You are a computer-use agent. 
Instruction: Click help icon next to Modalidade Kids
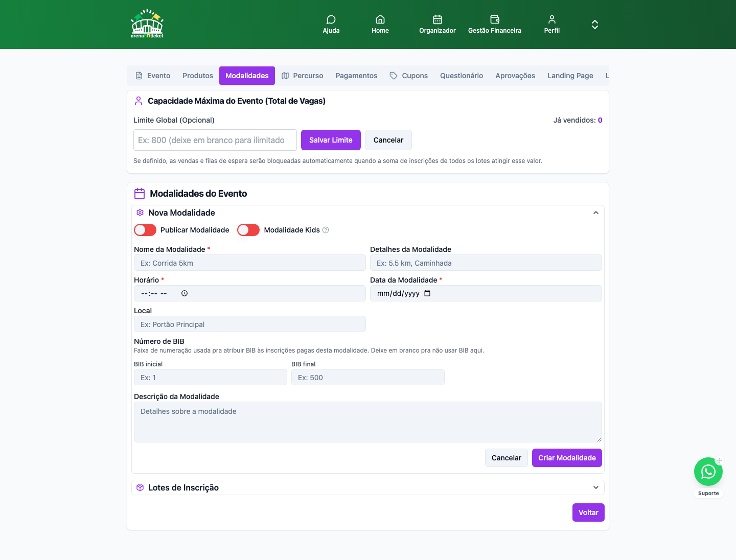point(326,230)
